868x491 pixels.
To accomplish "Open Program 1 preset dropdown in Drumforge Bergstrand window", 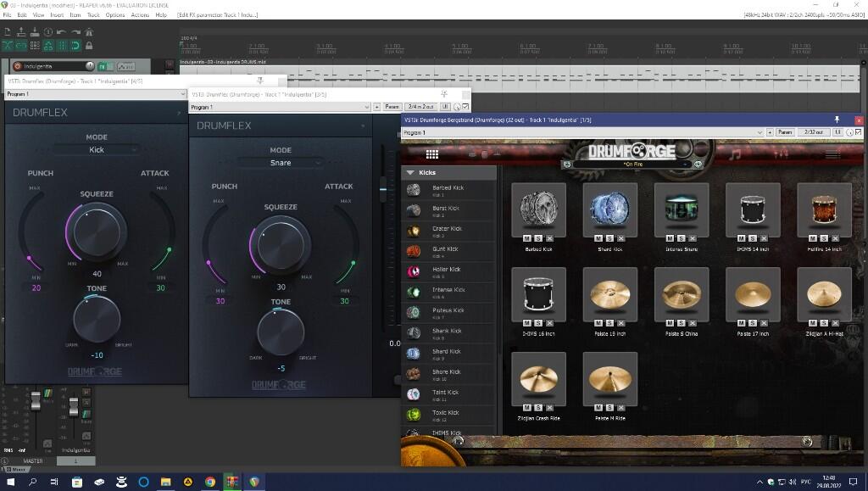I will click(583, 132).
